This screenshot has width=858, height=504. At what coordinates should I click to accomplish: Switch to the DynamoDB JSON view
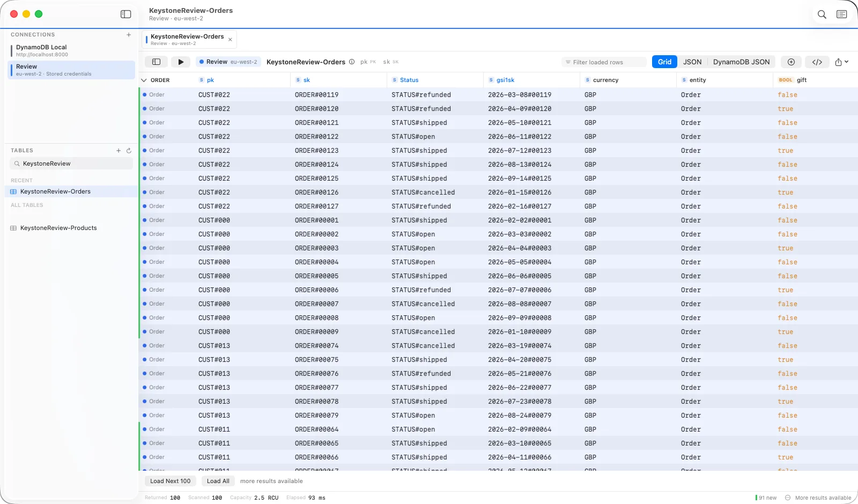(x=741, y=62)
